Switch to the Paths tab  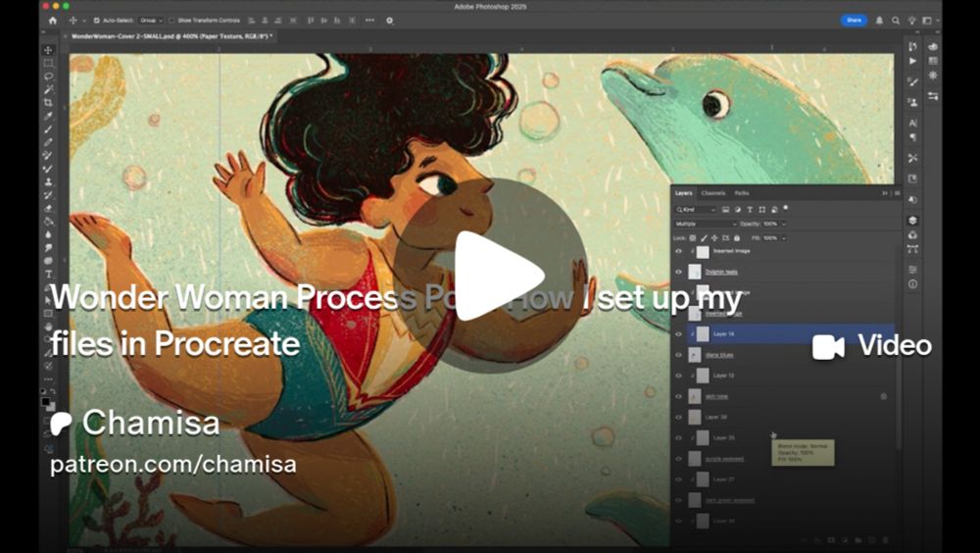point(742,193)
